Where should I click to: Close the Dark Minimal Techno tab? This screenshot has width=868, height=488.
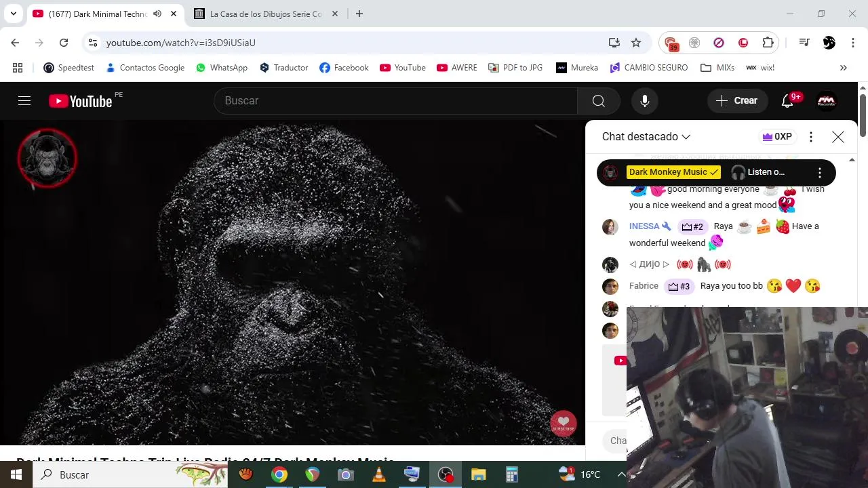pos(174,14)
